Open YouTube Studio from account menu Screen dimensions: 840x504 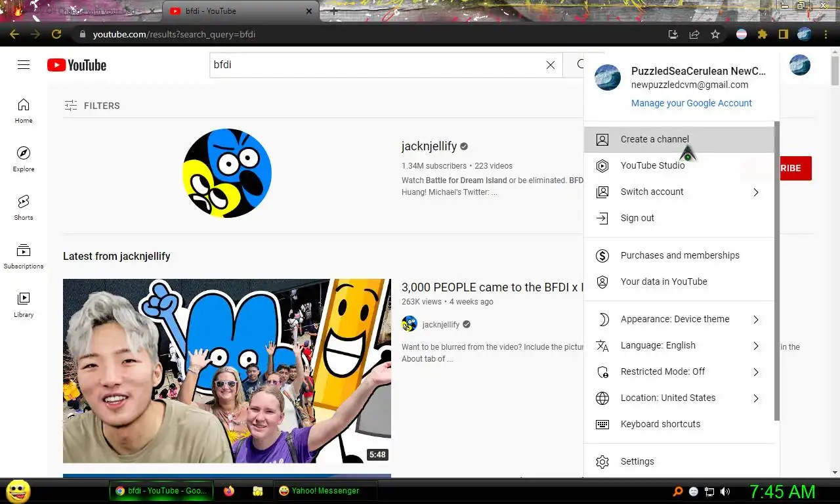pyautogui.click(x=679, y=165)
